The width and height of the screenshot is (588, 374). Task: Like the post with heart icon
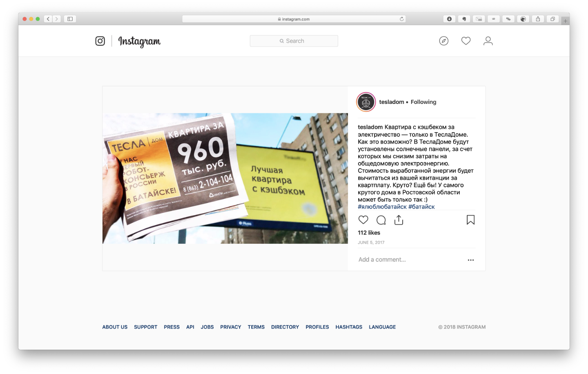tap(363, 220)
